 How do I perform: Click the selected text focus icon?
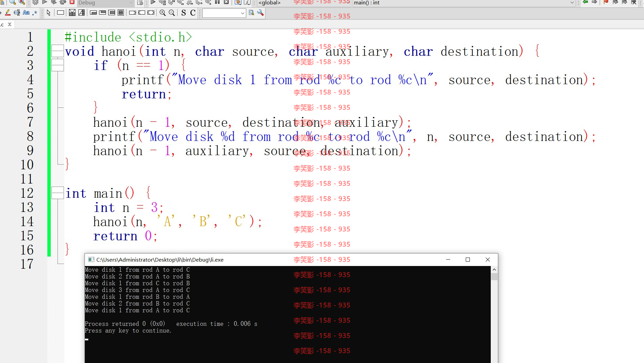[x=17, y=13]
